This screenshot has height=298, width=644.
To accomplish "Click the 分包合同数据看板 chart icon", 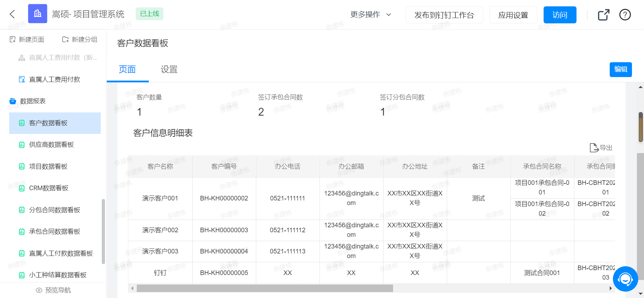I will click(22, 210).
